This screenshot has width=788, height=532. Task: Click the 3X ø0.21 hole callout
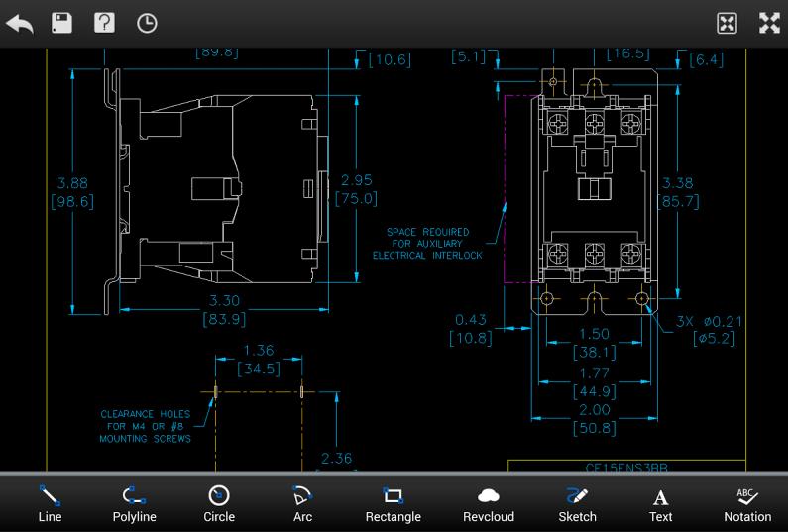click(x=709, y=321)
